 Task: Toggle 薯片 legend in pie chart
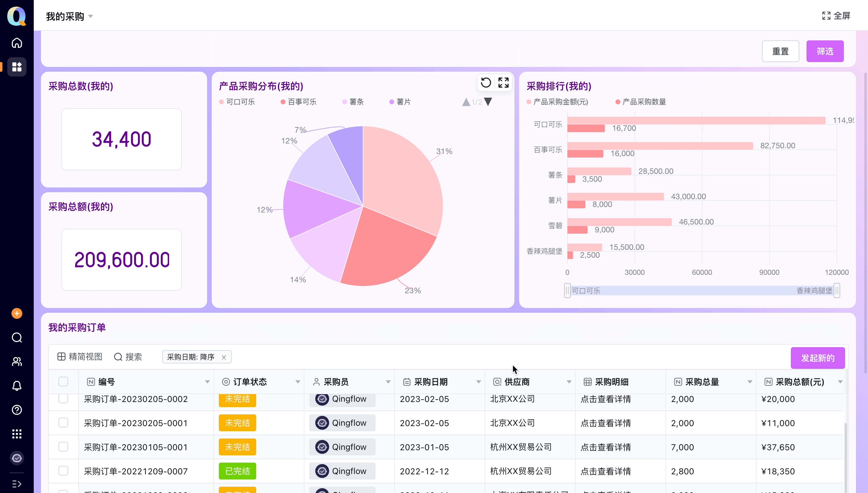[400, 102]
